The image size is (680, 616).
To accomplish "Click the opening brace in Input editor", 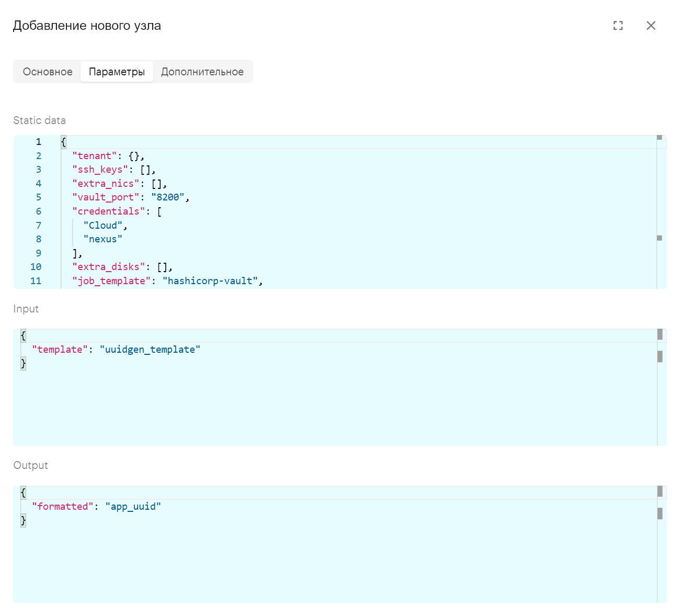I will [x=23, y=335].
